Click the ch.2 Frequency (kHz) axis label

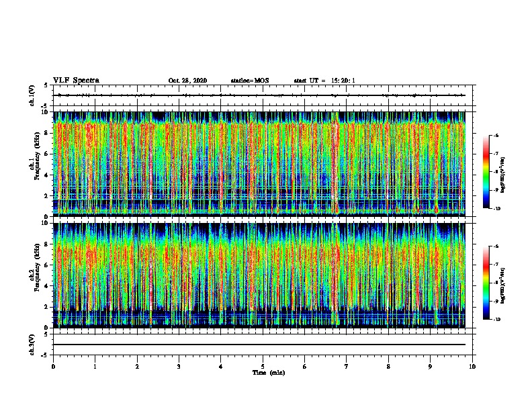point(35,267)
